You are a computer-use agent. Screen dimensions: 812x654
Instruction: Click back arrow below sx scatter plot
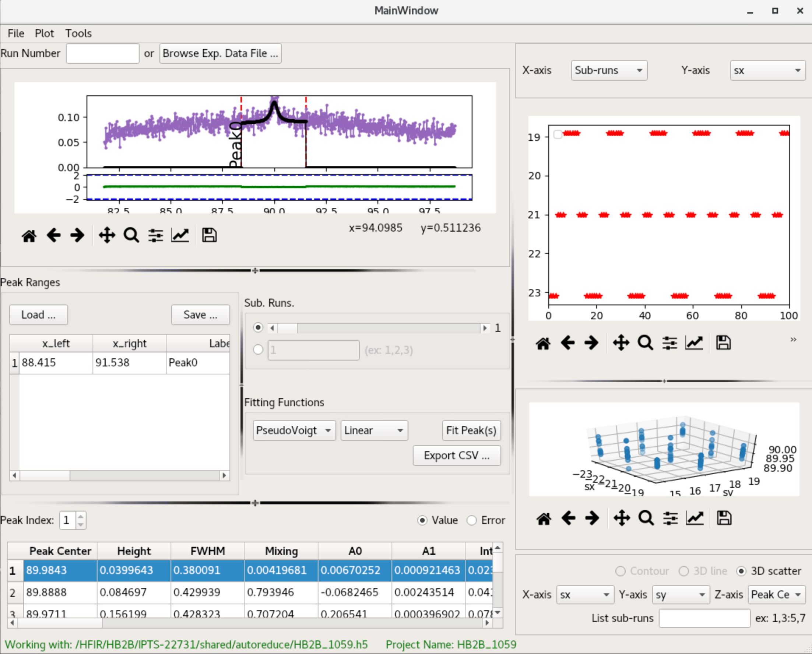568,343
